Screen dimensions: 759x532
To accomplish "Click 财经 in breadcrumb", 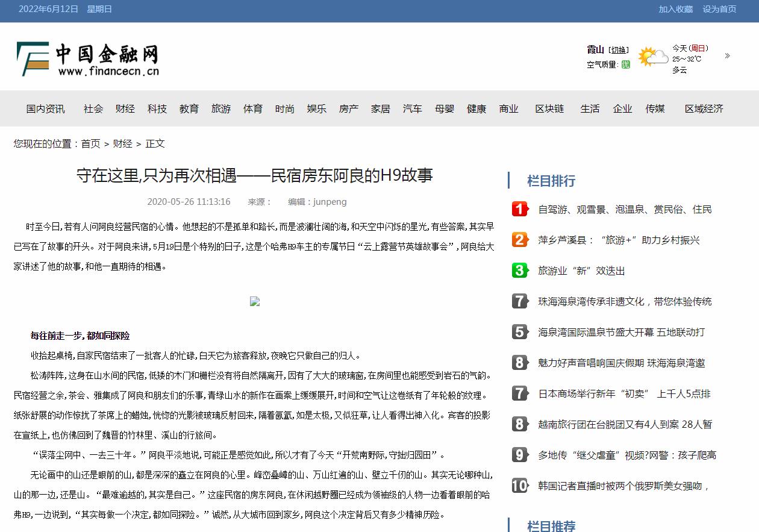I will 123,143.
